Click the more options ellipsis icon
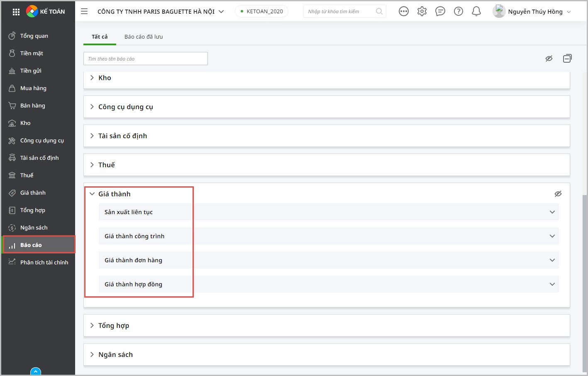The image size is (588, 376). 403,11
